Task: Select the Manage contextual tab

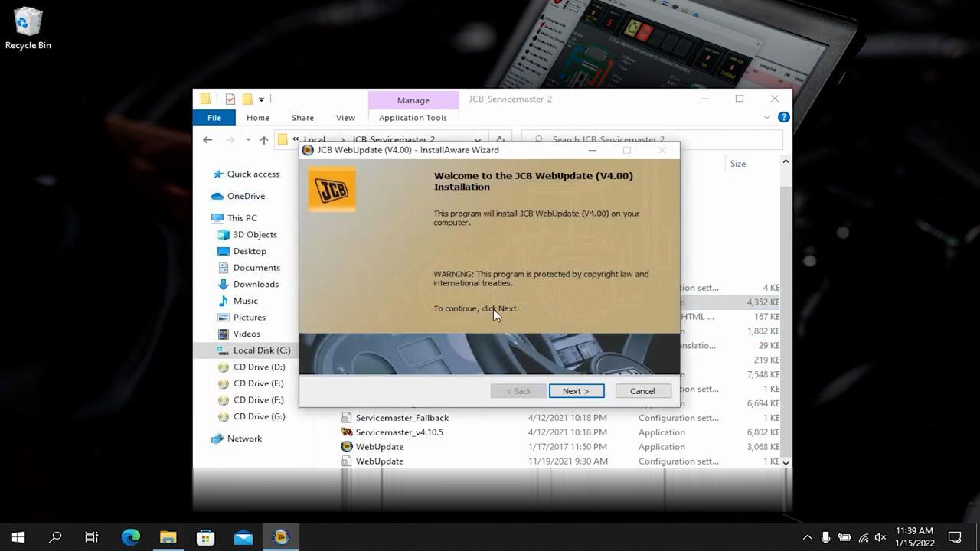Action: 413,100
